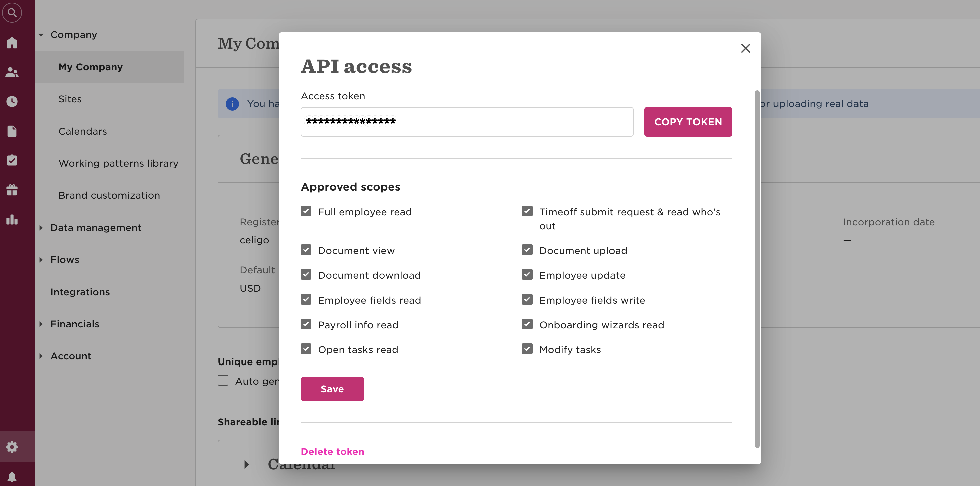The height and width of the screenshot is (486, 980).
Task: Toggle the Full employee read scope
Action: tap(306, 211)
